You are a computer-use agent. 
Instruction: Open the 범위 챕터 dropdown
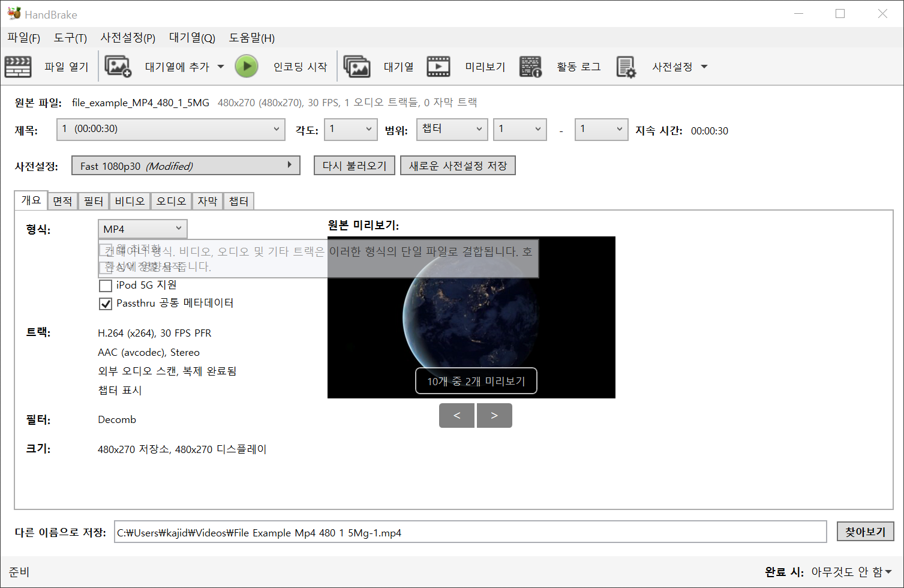pyautogui.click(x=452, y=130)
